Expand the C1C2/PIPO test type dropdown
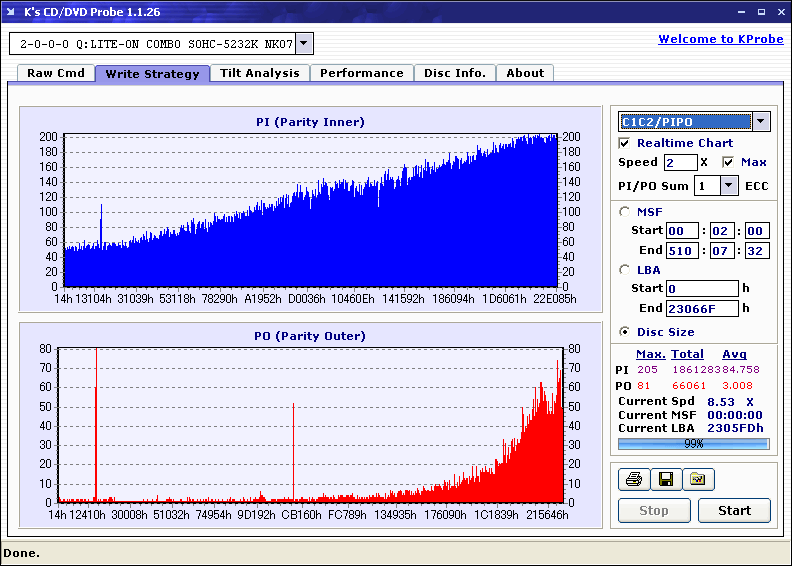This screenshot has height=566, width=792. (761, 121)
